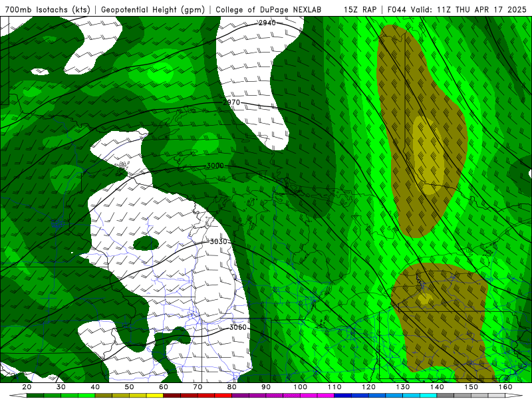Click the '700mb Isotachs (kts)' title text

(x=47, y=9)
